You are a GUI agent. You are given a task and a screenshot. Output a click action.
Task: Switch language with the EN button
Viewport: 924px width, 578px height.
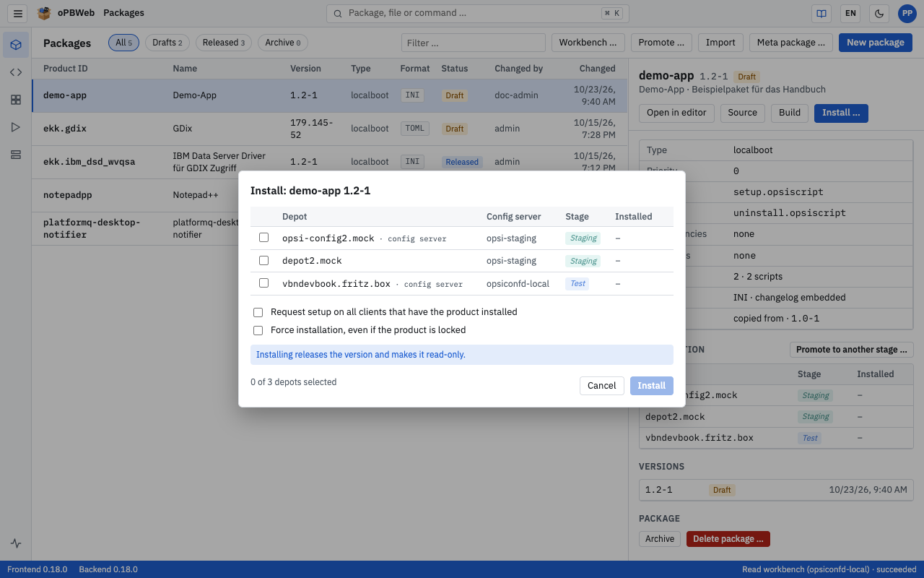850,13
